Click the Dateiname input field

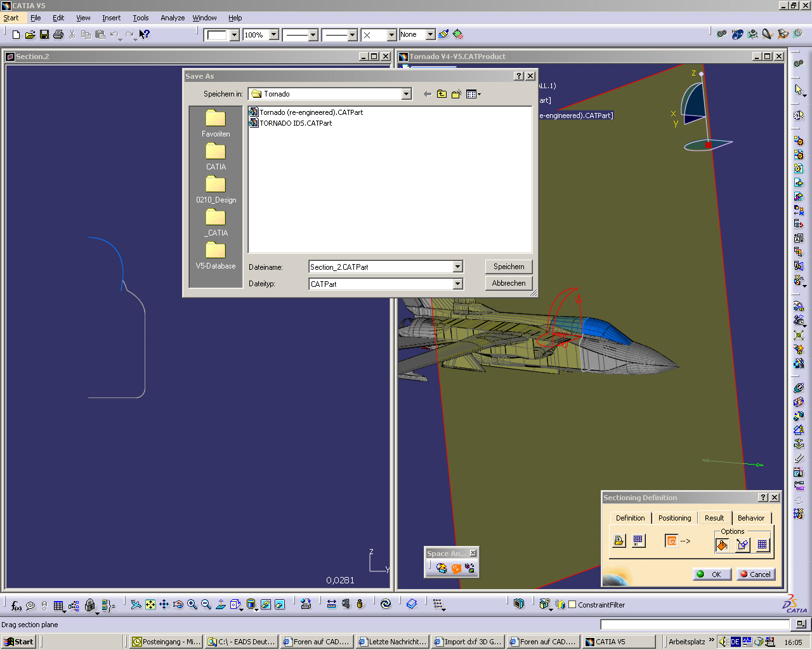pos(381,267)
